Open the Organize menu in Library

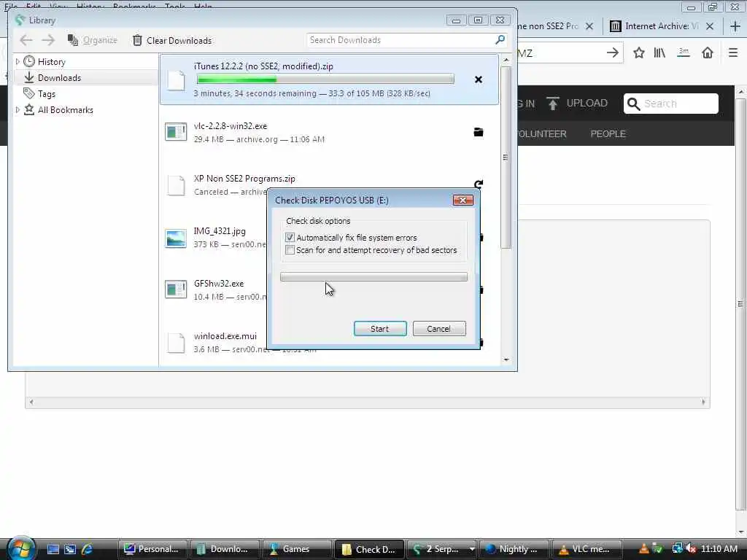93,41
